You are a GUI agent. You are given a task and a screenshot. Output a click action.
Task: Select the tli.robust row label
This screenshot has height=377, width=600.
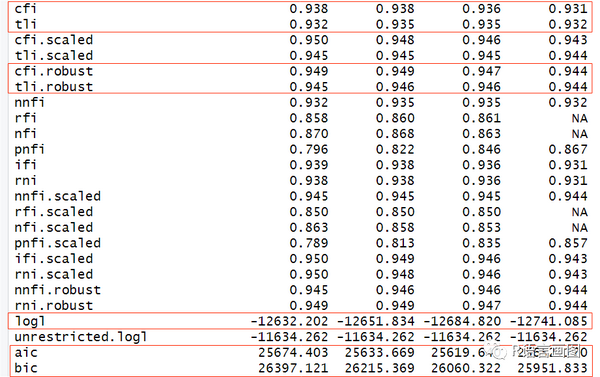(54, 87)
